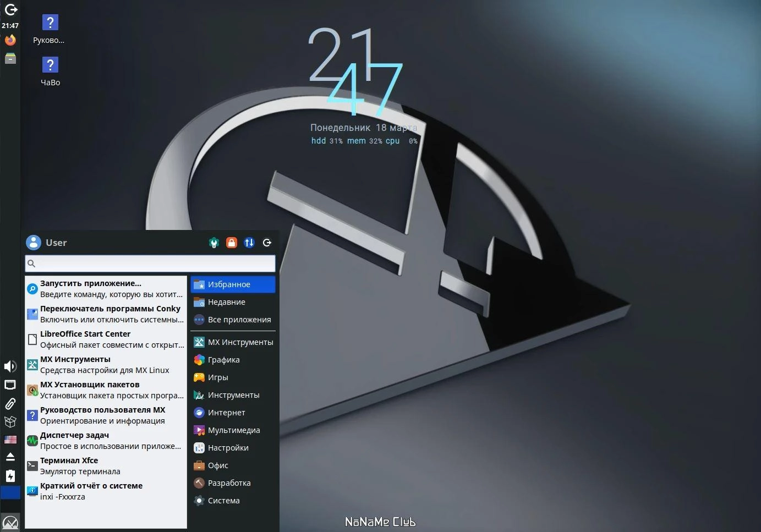Select the Разработка category

[233, 483]
